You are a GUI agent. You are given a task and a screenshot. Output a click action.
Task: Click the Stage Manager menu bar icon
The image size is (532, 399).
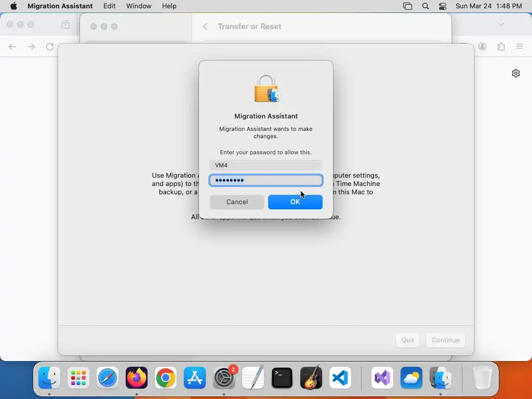tap(407, 6)
